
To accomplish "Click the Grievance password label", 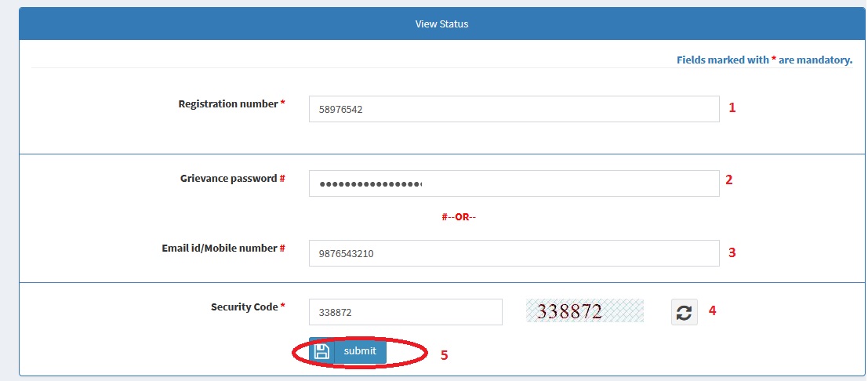I will (x=228, y=179).
